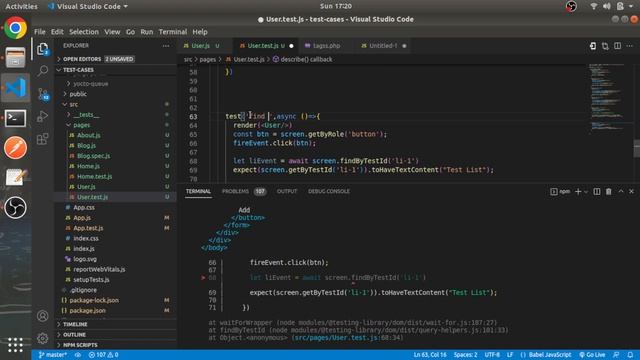Viewport: 640px width, 360px height.
Task: Open the Search view in activity bar
Action: (x=42, y=71)
